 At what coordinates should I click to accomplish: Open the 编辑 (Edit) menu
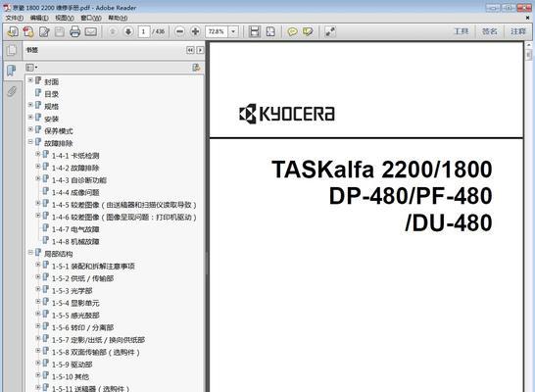[x=39, y=18]
